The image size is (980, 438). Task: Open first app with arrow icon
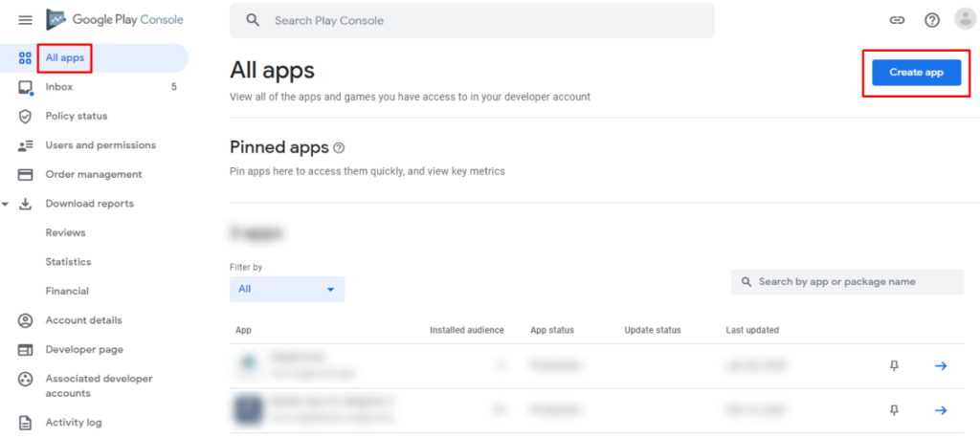tap(940, 365)
